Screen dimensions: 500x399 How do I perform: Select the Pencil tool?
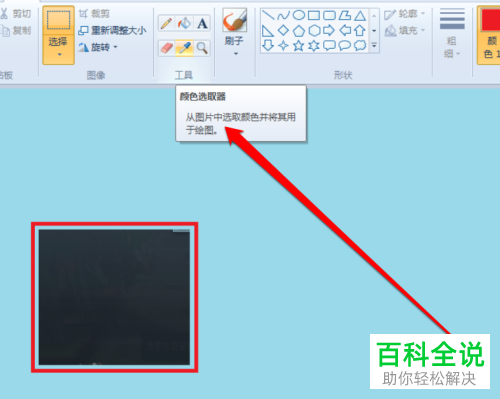tap(166, 23)
